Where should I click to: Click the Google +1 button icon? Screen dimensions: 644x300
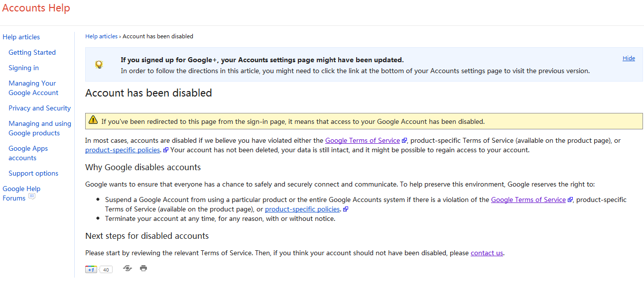click(91, 269)
